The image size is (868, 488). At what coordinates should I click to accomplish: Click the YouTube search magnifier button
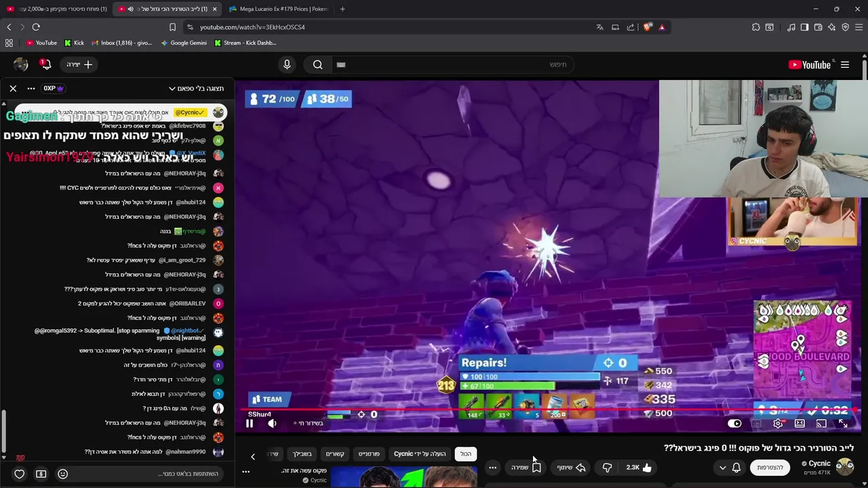click(318, 64)
